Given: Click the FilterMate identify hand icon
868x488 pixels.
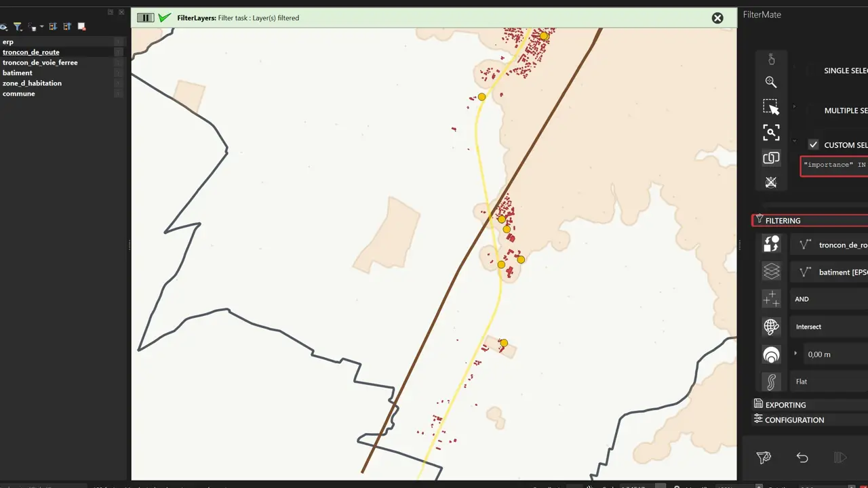Looking at the screenshot, I should pyautogui.click(x=771, y=60).
